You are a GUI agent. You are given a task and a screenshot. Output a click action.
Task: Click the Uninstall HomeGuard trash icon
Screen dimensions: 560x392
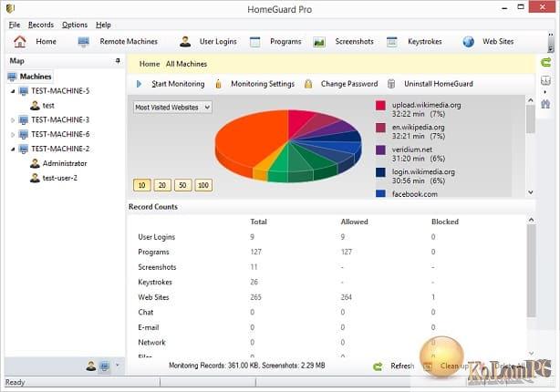tap(391, 84)
